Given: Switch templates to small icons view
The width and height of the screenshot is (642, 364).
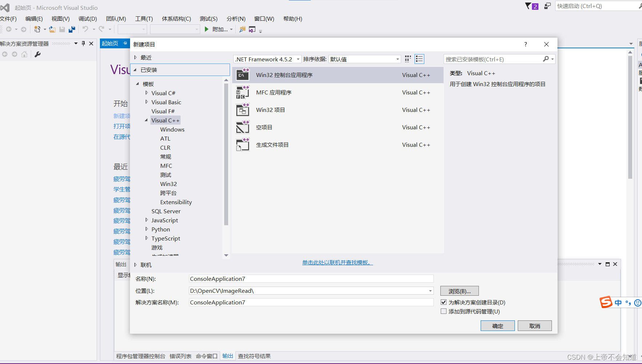Looking at the screenshot, I should click(x=408, y=59).
